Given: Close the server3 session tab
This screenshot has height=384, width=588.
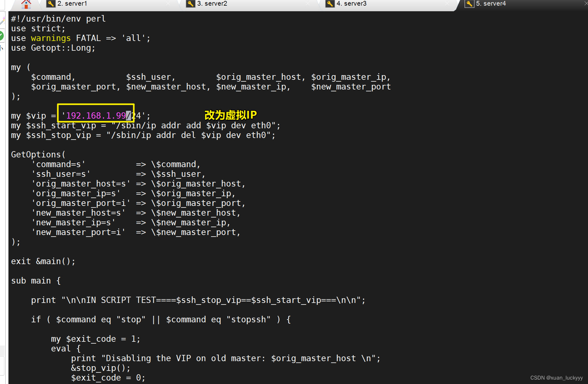Looking at the screenshot, I should tap(447, 3).
